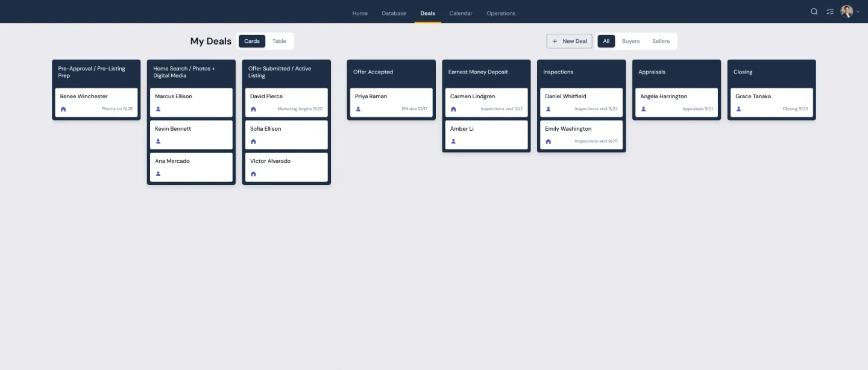
Task: Switch to Cards view
Action: 252,41
